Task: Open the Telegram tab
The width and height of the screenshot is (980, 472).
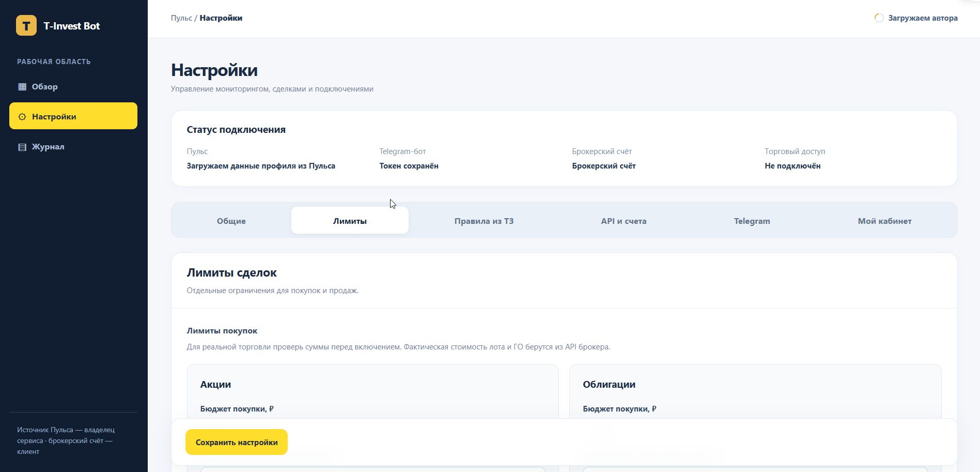Action: pyautogui.click(x=752, y=221)
